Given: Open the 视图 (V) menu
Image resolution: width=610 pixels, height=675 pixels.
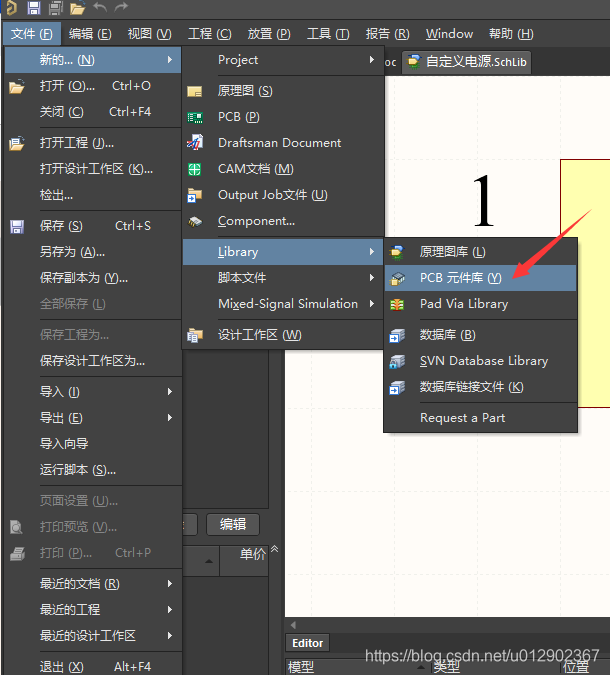Looking at the screenshot, I should (x=149, y=34).
